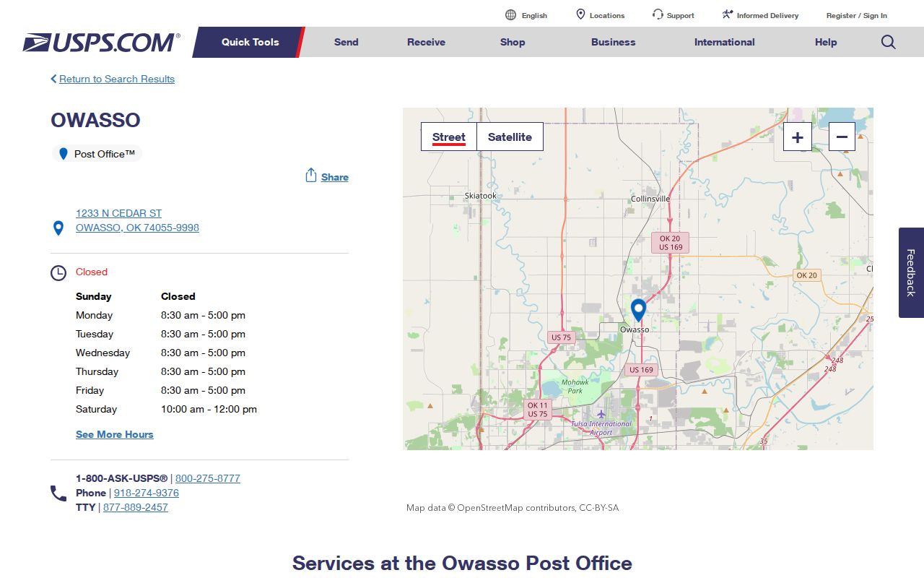This screenshot has width=924, height=578.
Task: Switch map to Street view
Action: [449, 137]
